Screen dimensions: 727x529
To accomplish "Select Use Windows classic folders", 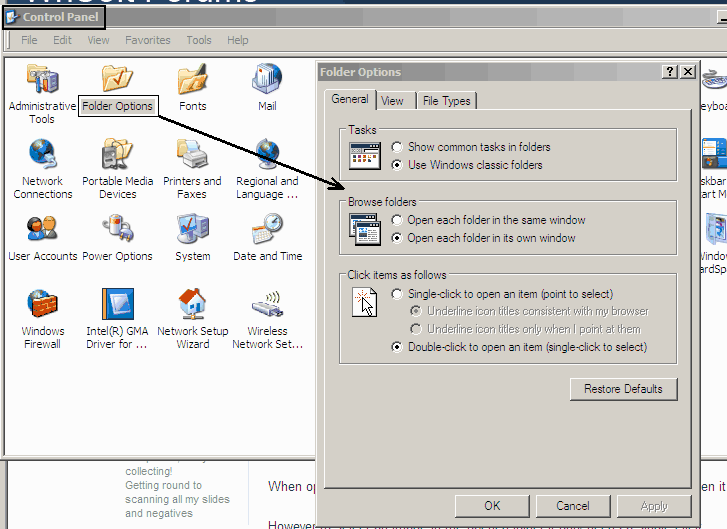I will pyautogui.click(x=466, y=165).
